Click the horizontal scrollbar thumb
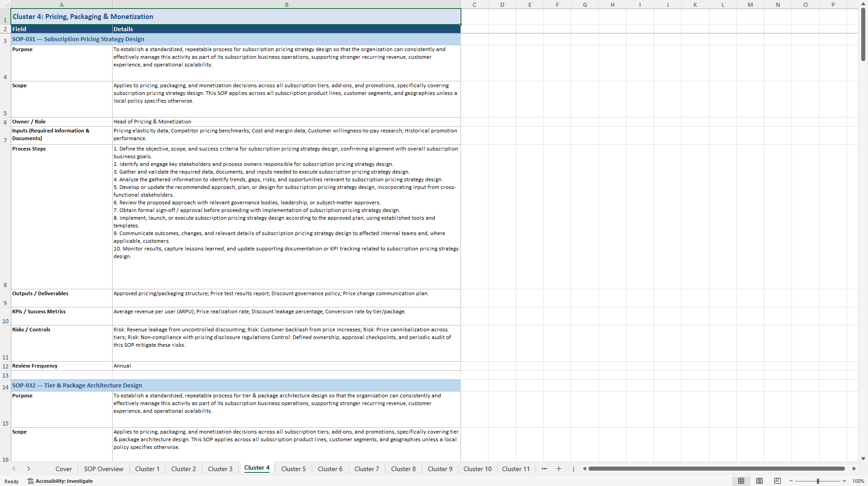Image resolution: width=868 pixels, height=486 pixels. (x=716, y=469)
